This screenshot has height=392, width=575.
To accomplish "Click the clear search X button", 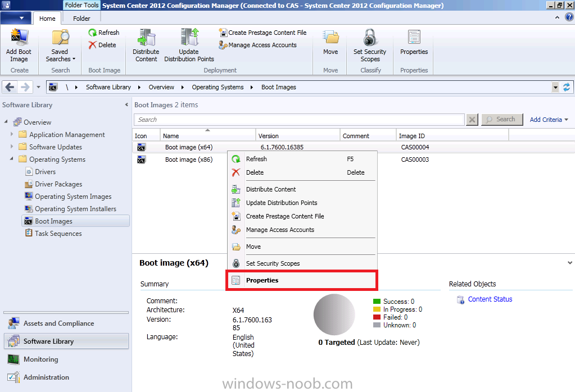I will coord(472,120).
